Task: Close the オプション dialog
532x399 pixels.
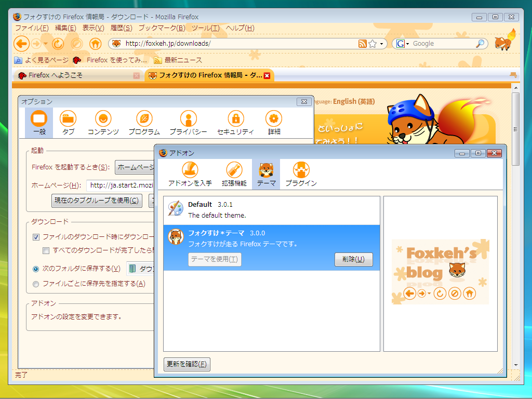Action: tap(304, 102)
